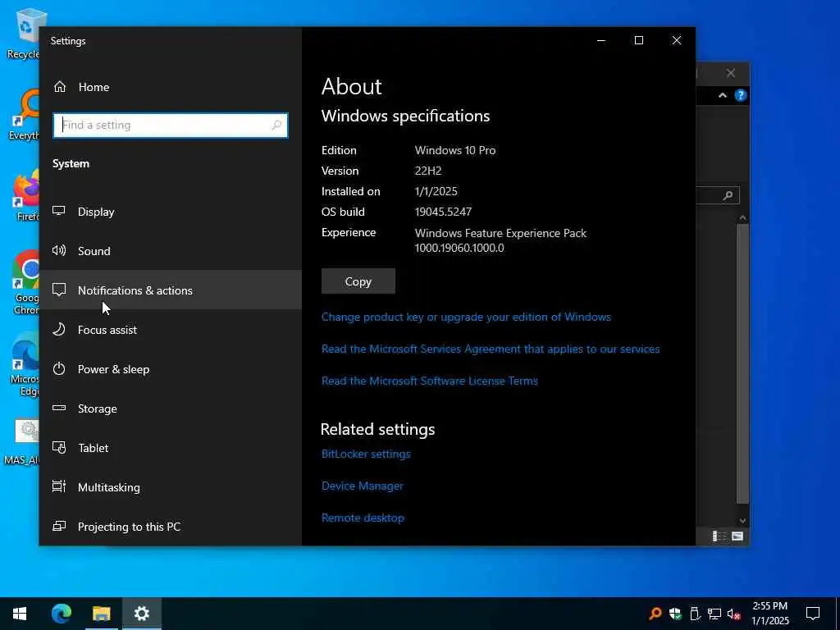Open the taskbar clock showing 2:55 PM

tap(769, 614)
